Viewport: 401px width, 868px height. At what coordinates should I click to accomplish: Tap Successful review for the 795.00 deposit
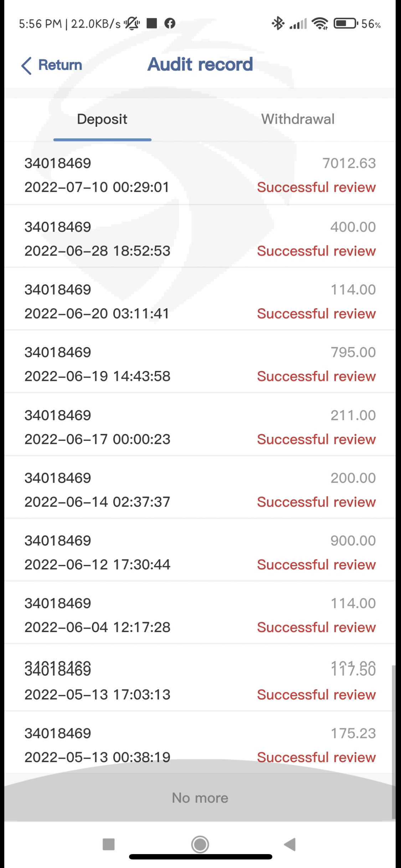tap(316, 376)
